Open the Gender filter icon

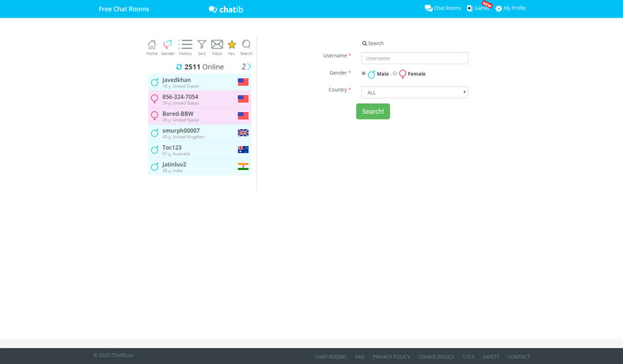167,45
